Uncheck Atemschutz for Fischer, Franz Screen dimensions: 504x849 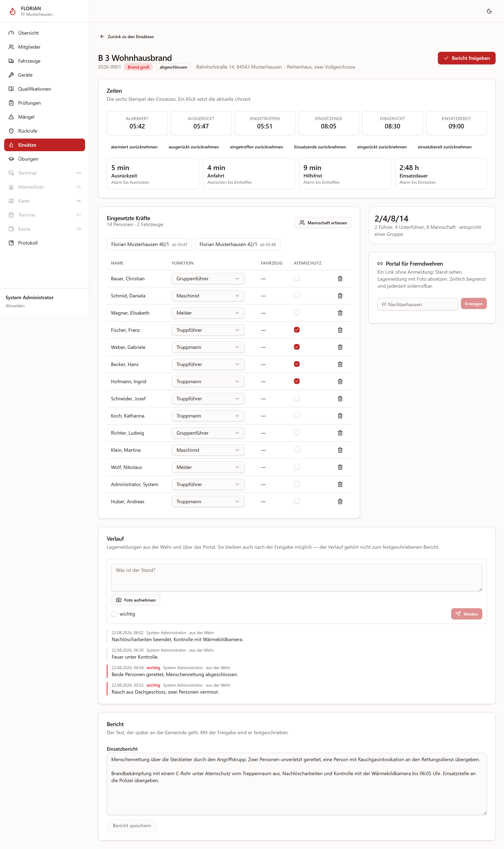[297, 330]
